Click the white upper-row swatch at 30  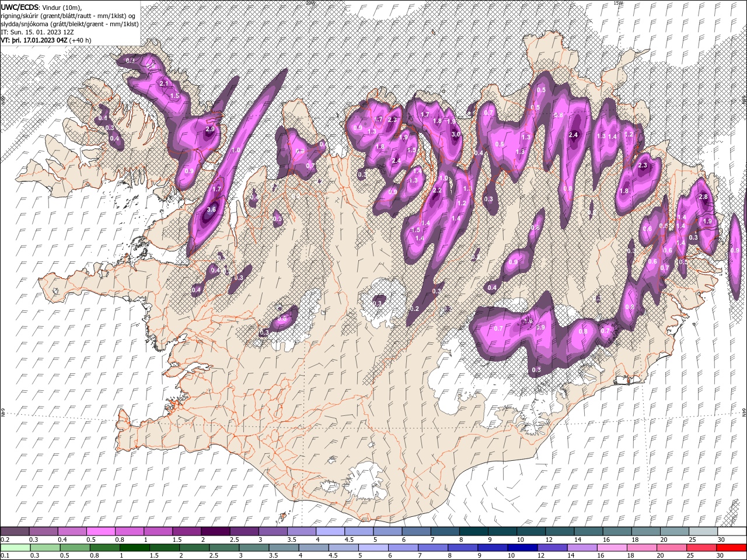[732, 531]
